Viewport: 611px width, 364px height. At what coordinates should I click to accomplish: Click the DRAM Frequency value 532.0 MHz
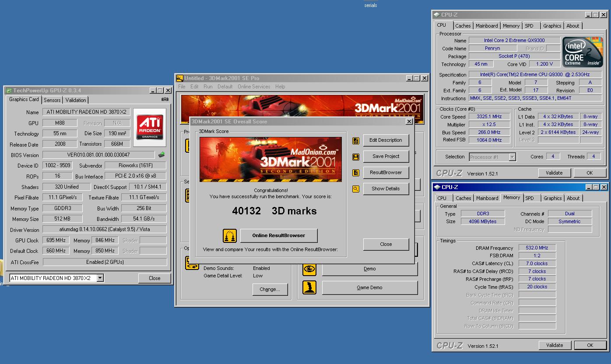pyautogui.click(x=537, y=248)
